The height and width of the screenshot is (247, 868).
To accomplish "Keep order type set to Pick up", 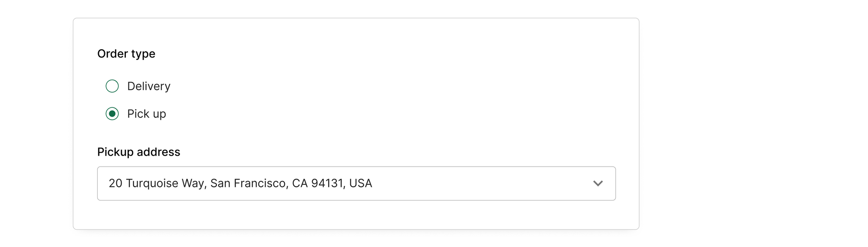I will tap(112, 114).
